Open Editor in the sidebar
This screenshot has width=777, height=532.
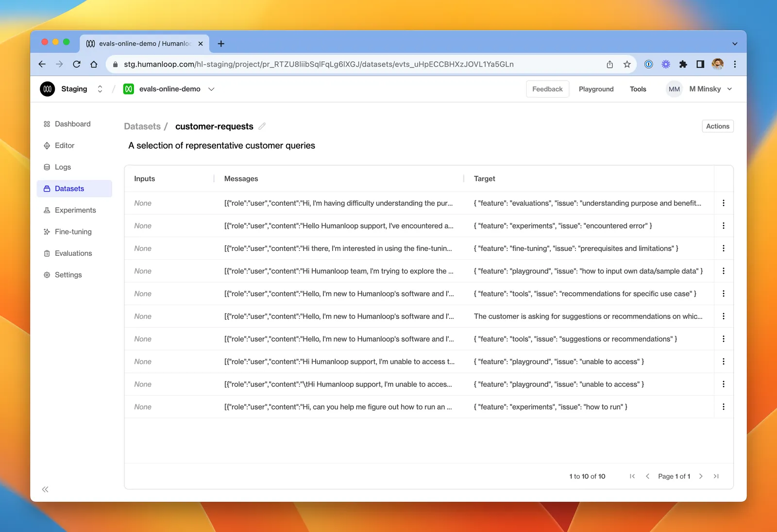(74, 146)
